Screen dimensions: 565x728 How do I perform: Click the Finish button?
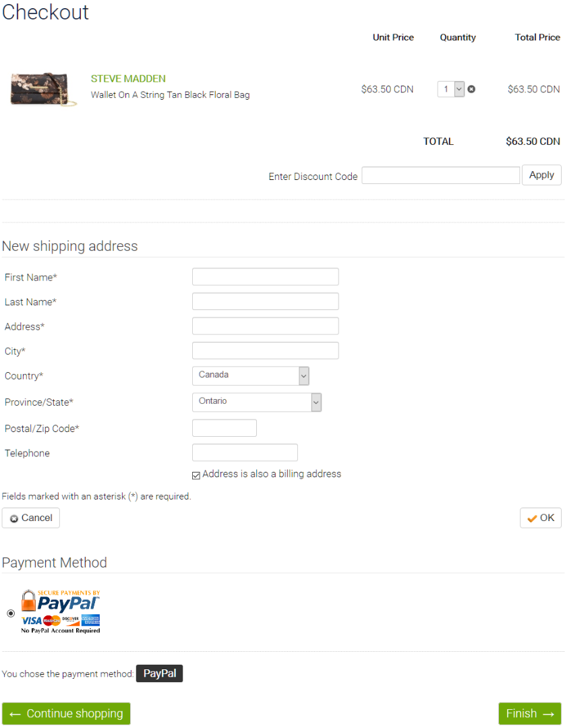(x=530, y=714)
